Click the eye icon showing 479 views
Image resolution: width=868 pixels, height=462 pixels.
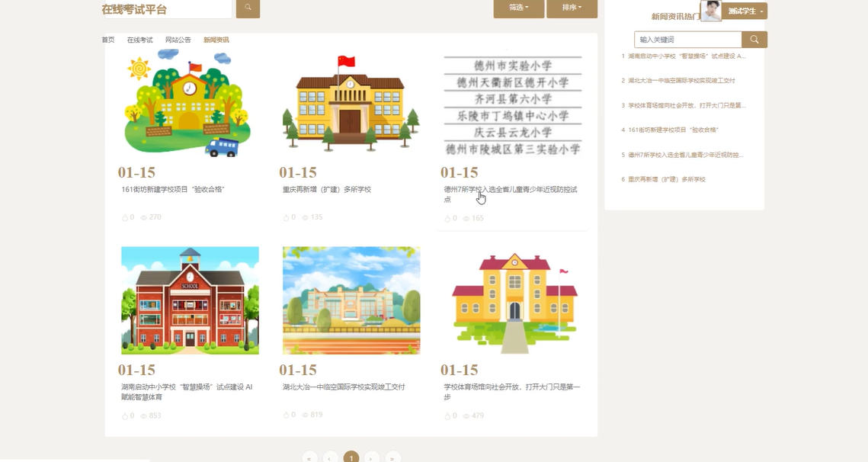[x=466, y=415]
